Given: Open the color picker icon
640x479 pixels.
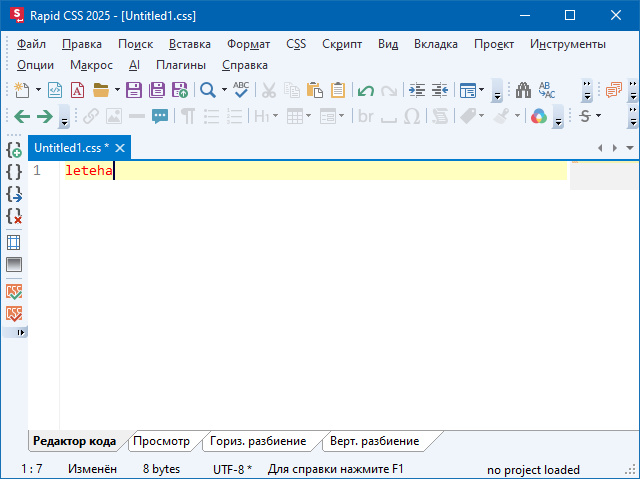Looking at the screenshot, I should pos(539,116).
